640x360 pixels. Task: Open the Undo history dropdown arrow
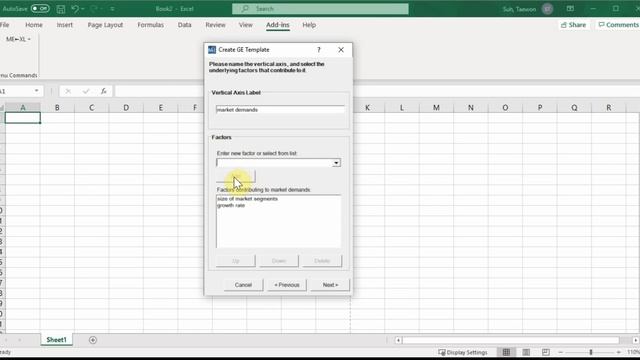coord(82,9)
